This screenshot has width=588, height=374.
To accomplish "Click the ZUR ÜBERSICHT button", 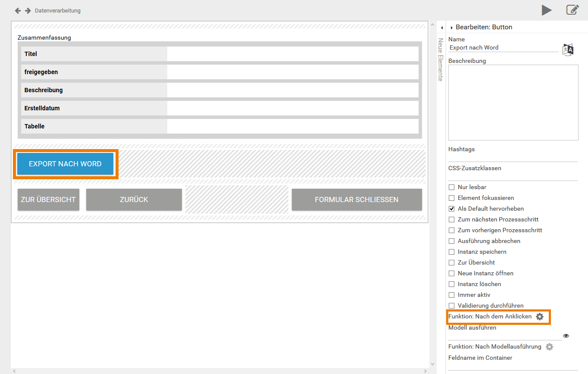I will tap(48, 199).
